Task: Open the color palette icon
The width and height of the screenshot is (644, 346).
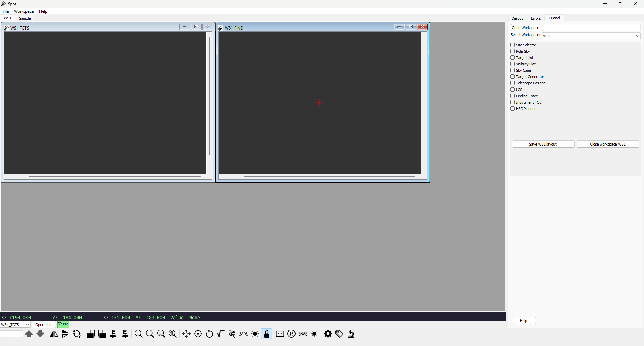Action: 232,334
